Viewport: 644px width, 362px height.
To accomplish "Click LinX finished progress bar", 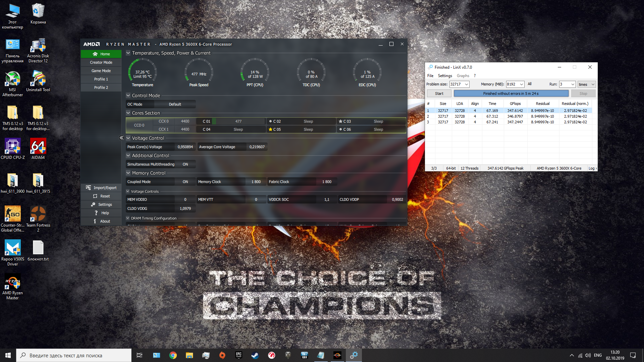I will [511, 94].
